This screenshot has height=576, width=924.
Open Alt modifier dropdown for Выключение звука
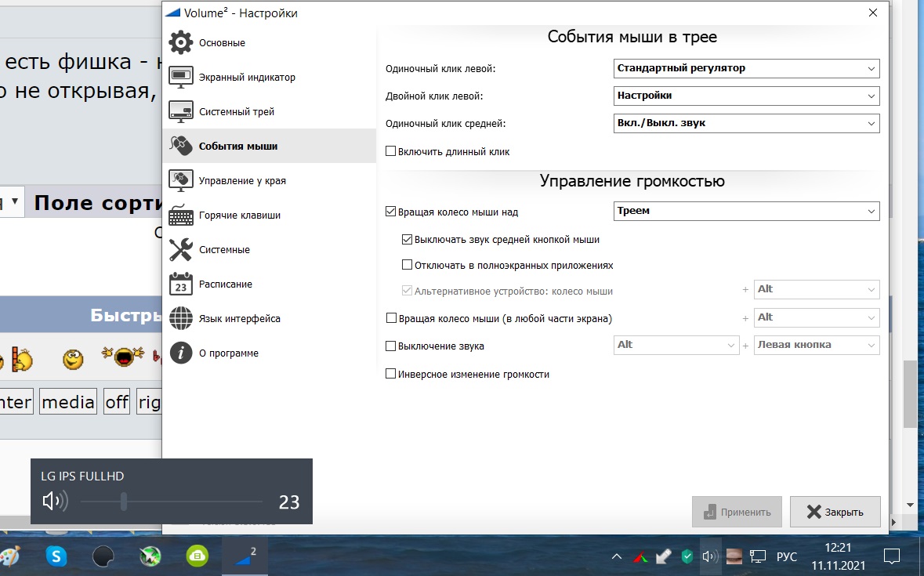tap(676, 345)
